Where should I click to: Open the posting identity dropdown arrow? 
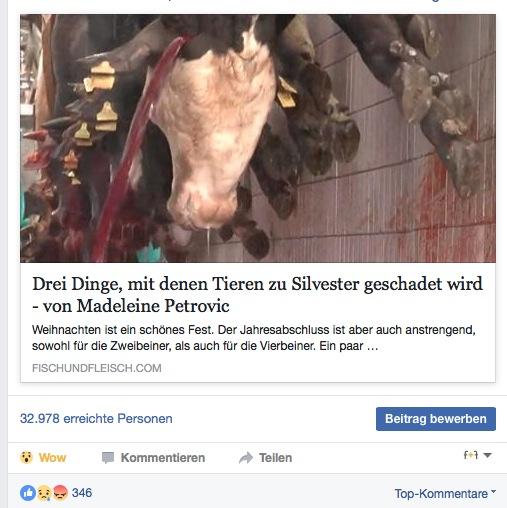(487, 455)
